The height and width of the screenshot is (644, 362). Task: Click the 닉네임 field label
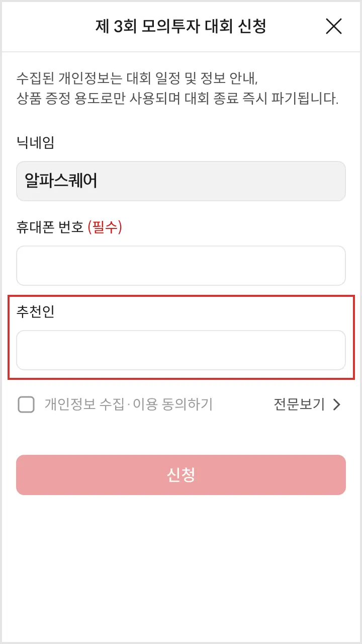click(35, 143)
